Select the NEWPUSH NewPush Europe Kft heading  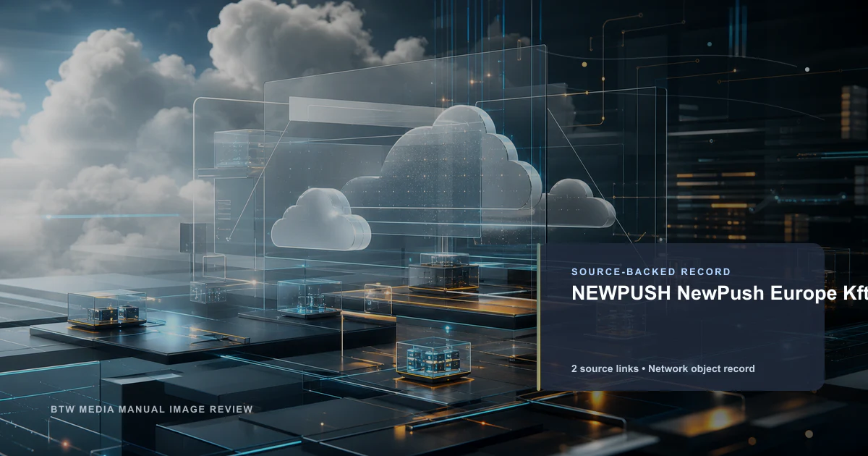tap(720, 293)
